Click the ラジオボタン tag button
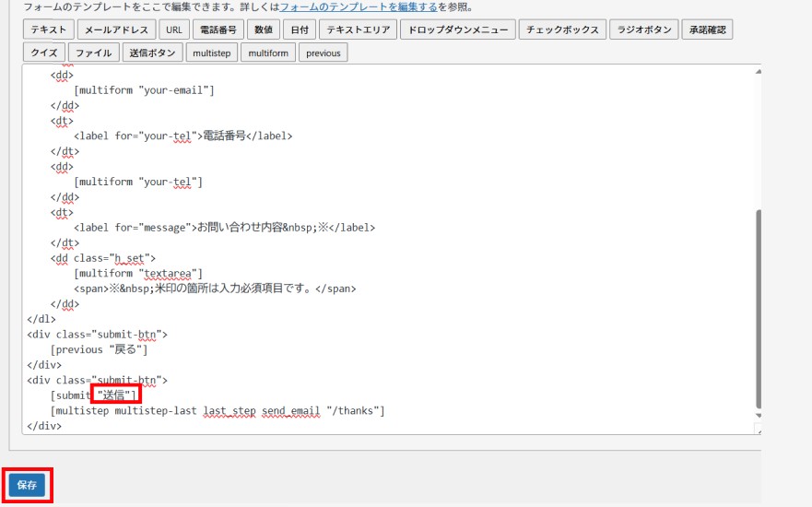This screenshot has height=507, width=812. [x=645, y=29]
